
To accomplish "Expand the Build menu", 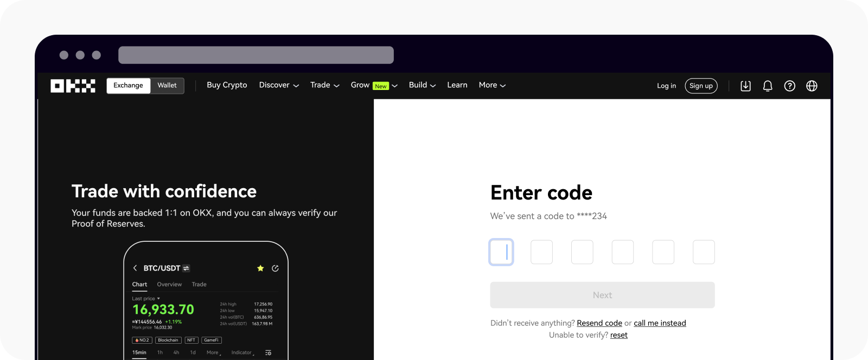I will (422, 85).
